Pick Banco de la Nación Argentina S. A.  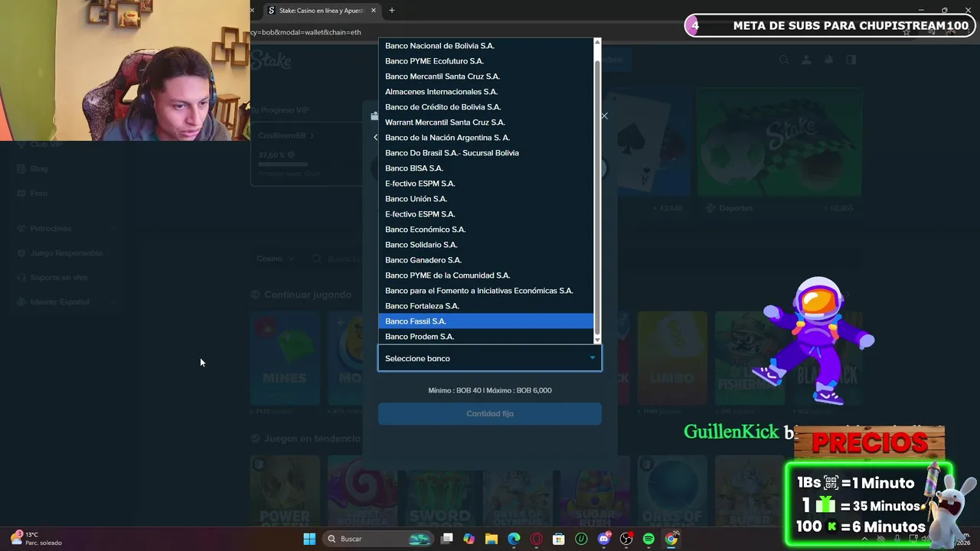pos(485,138)
